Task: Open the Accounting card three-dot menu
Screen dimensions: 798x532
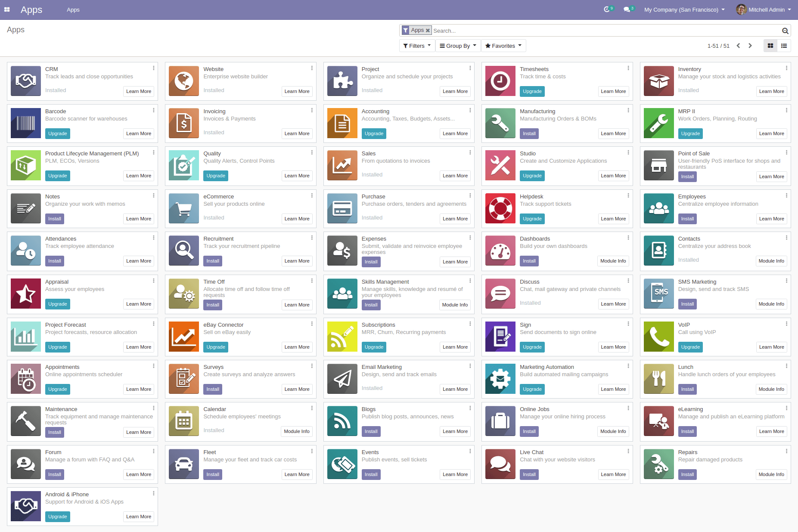Action: (470, 110)
